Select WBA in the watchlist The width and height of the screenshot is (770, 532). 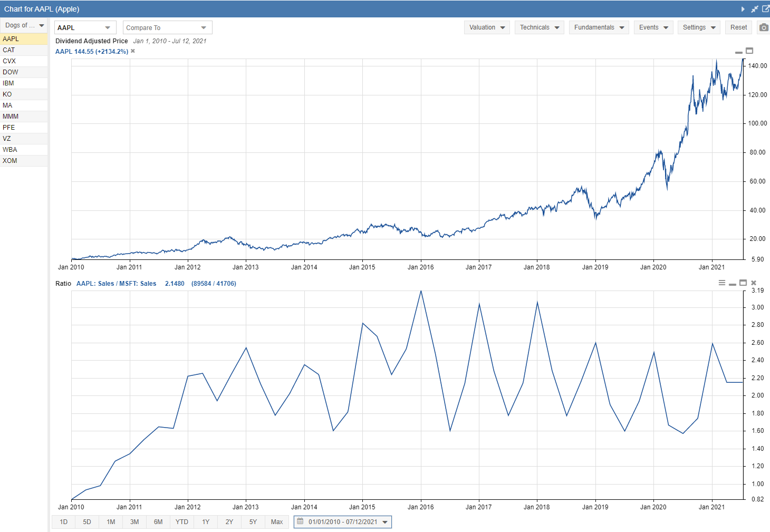24,150
